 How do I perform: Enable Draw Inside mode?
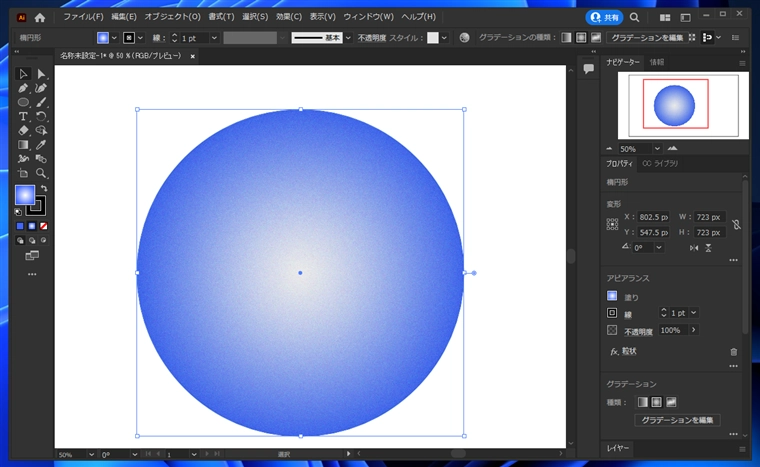coord(44,241)
